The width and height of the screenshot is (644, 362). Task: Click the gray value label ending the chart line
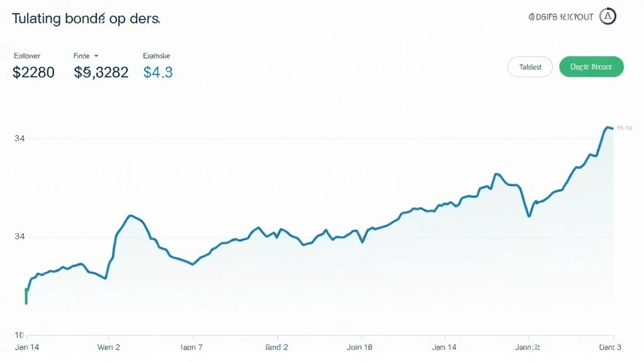pyautogui.click(x=624, y=128)
